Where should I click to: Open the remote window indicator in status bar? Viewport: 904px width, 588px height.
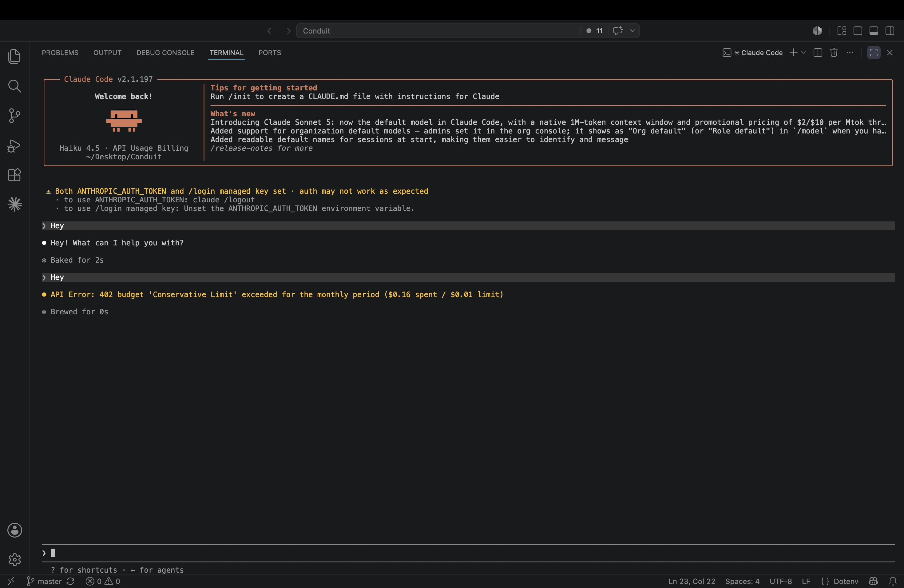[11, 581]
